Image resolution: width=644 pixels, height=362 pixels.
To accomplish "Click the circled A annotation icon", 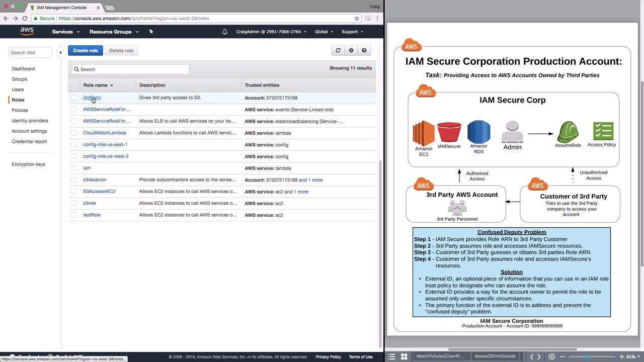I will click(x=551, y=356).
